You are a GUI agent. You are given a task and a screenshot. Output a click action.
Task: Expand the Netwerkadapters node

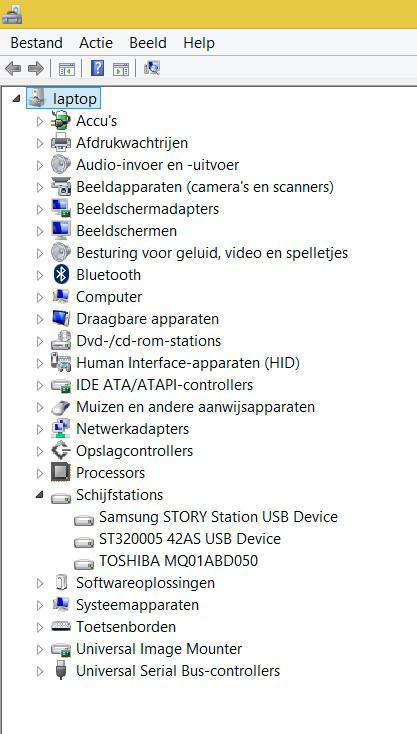(40, 429)
